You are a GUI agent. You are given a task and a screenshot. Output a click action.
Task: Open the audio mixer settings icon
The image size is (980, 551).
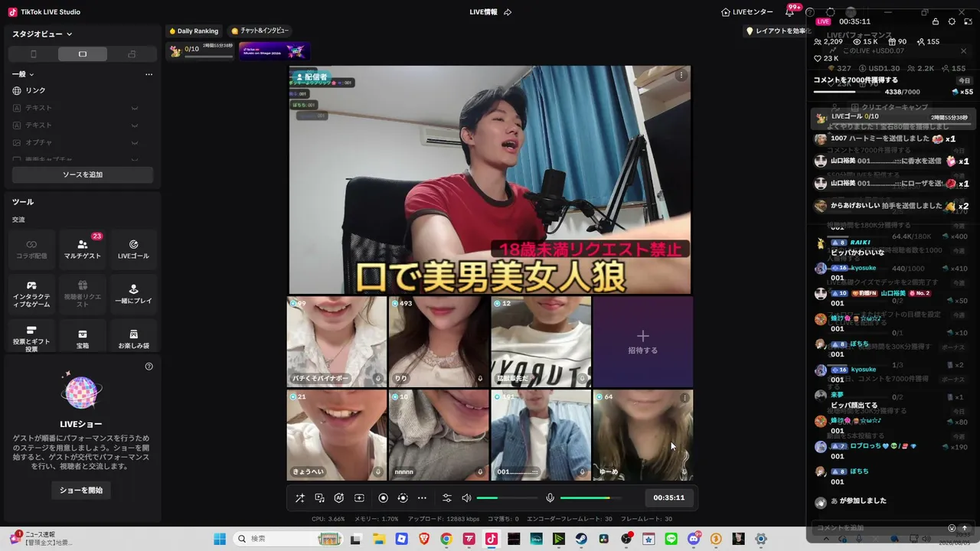point(447,498)
